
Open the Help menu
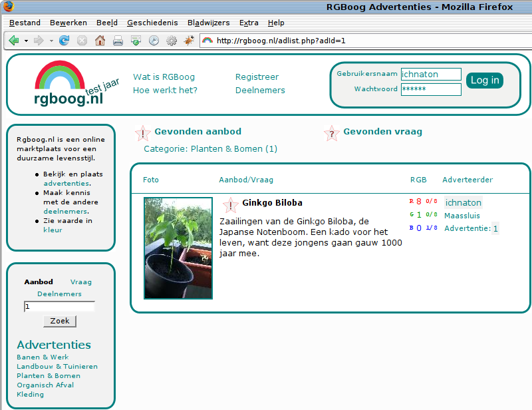(276, 23)
